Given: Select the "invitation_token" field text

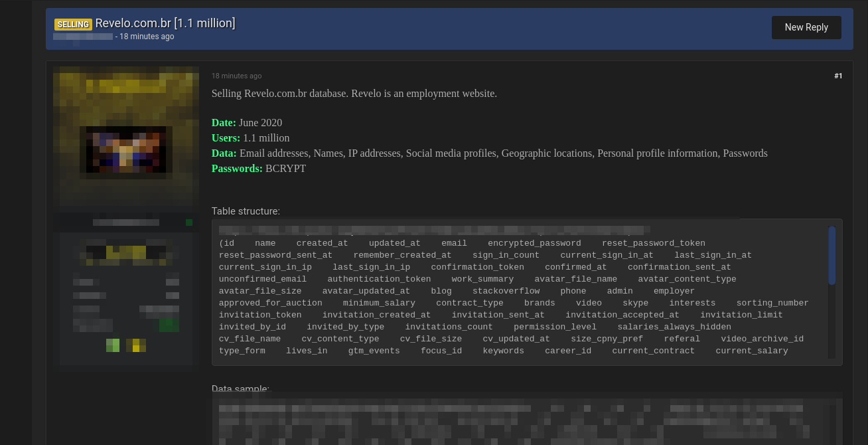Looking at the screenshot, I should (x=260, y=315).
